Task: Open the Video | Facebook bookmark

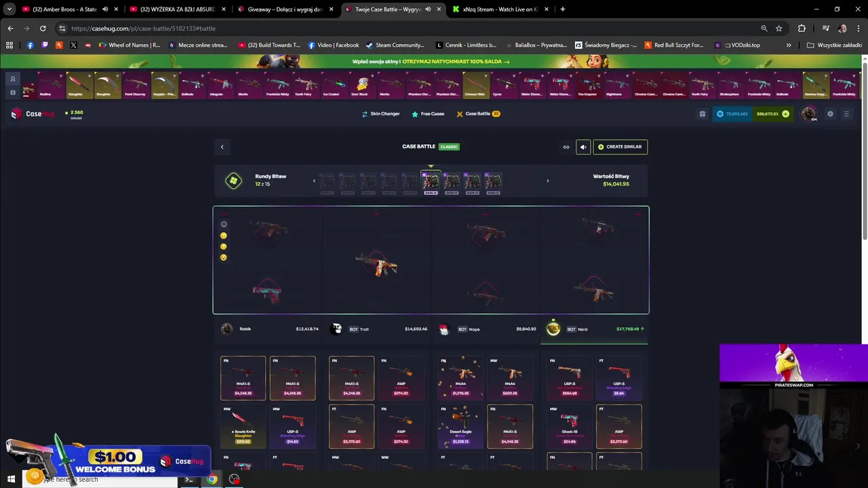Action: click(333, 45)
